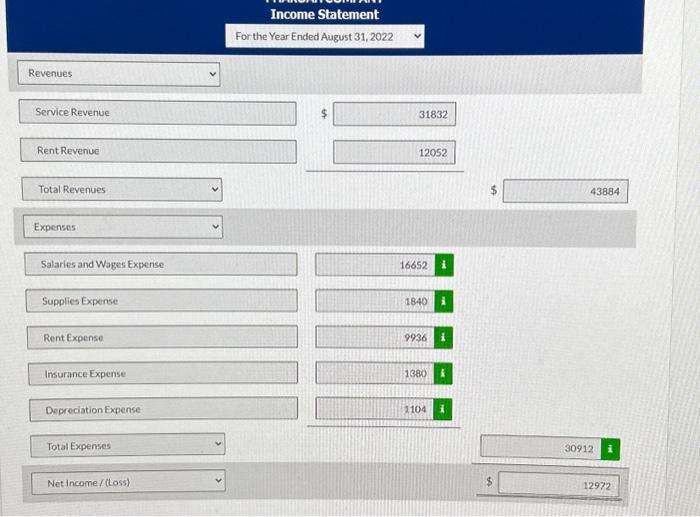Click the Salaries and Wages amount field 16652
The height and width of the screenshot is (517, 700).
375,265
